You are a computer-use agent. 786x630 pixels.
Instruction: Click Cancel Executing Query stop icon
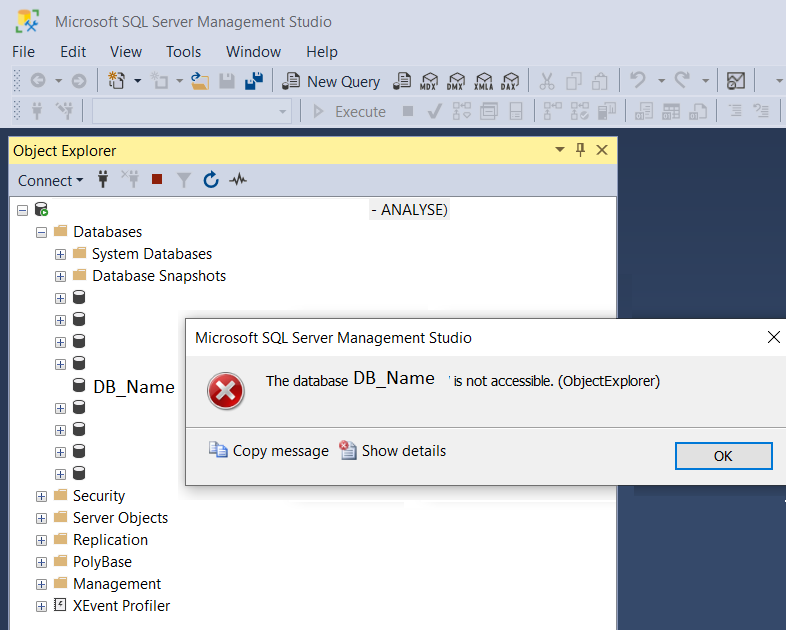click(408, 111)
